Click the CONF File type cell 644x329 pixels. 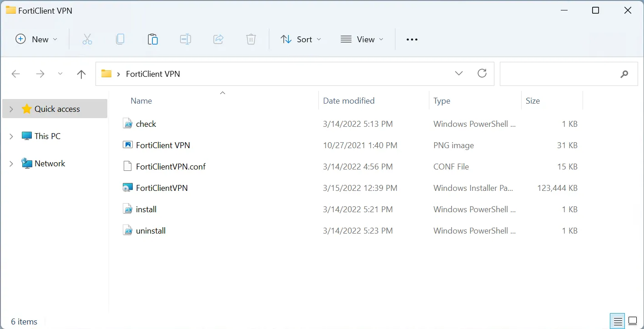pos(451,166)
